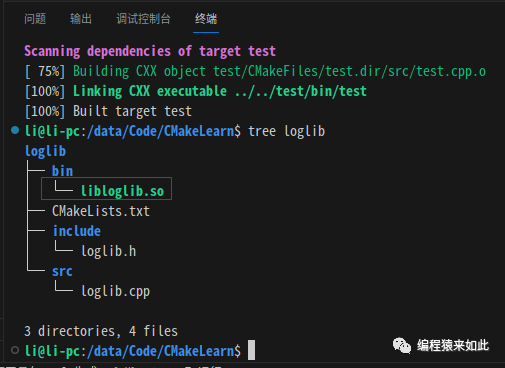Click the 'CMakeLists.txt' file entry
Screen dimensions: 505x368
pyautogui.click(x=101, y=211)
